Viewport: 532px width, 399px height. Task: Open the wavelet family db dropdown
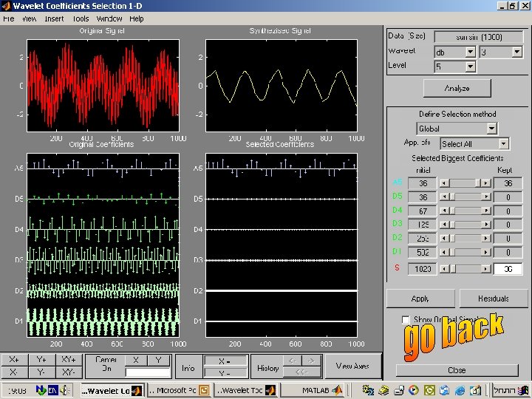coord(454,52)
